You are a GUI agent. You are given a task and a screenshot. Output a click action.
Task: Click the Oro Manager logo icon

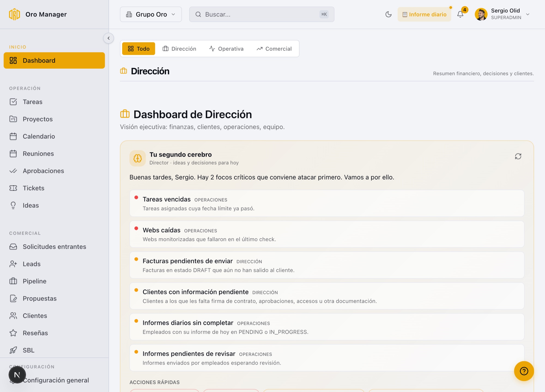tap(14, 14)
